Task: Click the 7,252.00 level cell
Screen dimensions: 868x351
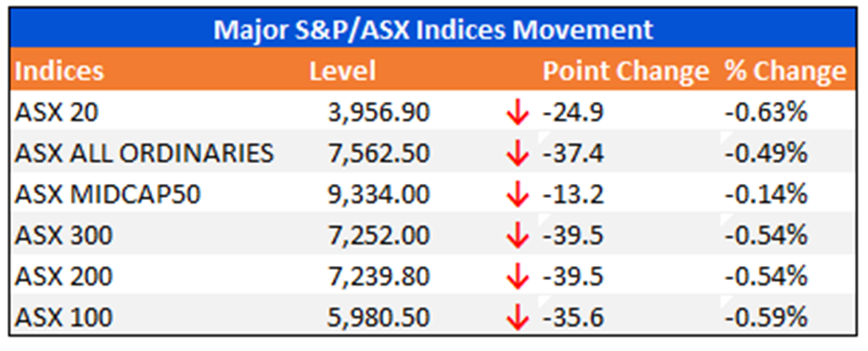Action: (x=379, y=235)
